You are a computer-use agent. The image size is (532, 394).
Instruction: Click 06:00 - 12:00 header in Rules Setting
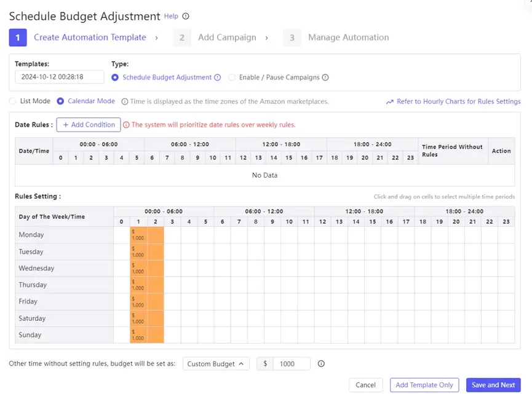tap(264, 211)
